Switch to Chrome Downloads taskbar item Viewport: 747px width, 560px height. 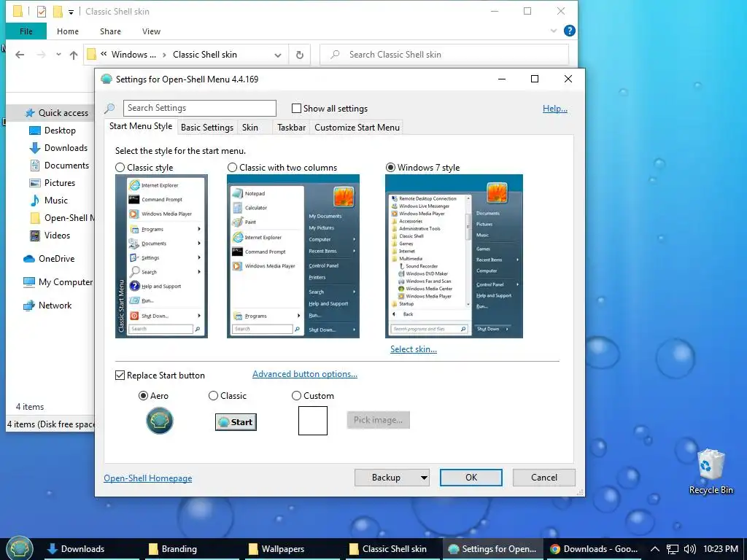[x=594, y=549]
